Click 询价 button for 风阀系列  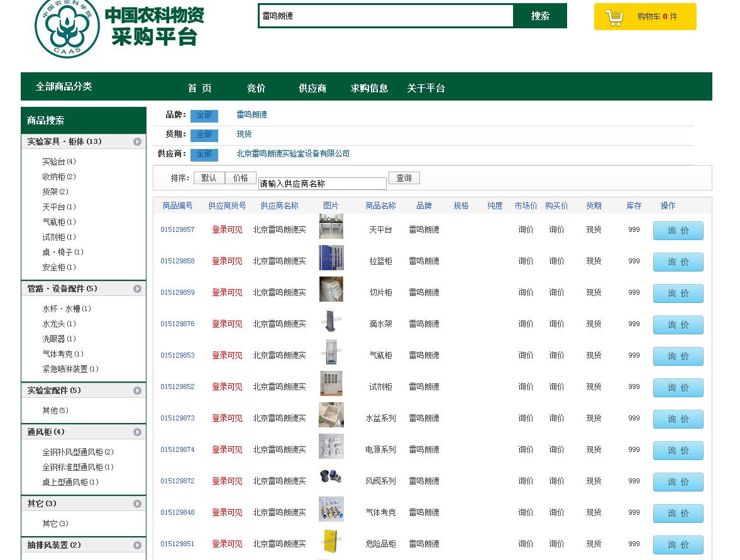coord(678,481)
